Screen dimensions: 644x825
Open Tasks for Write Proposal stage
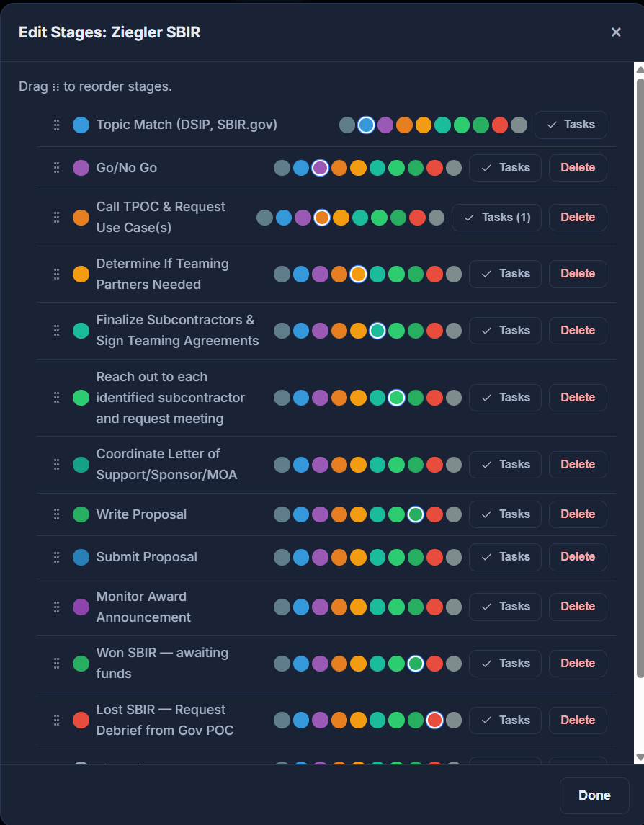505,514
